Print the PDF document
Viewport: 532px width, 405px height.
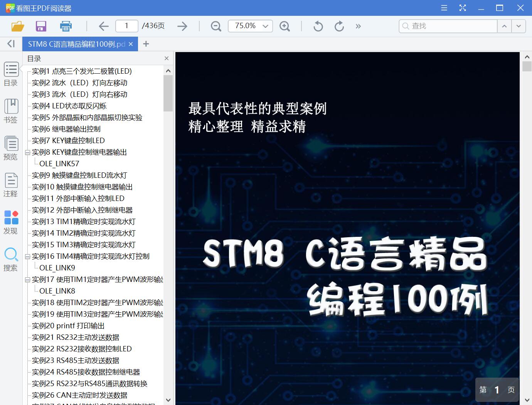tap(66, 26)
